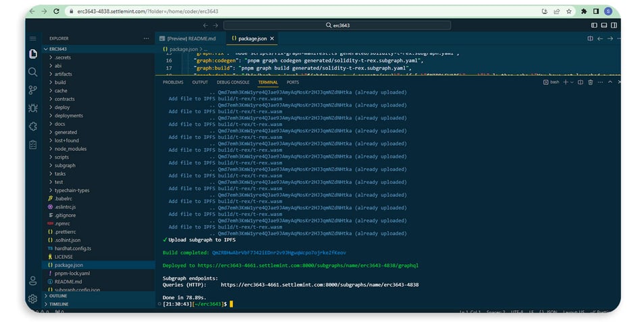Click the browser forward arrow

[x=44, y=11]
